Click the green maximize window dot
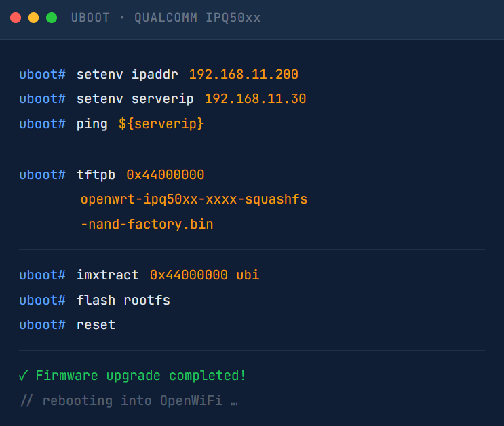The image size is (504, 426). click(51, 18)
